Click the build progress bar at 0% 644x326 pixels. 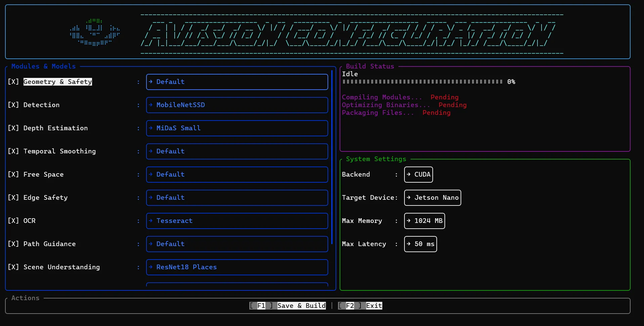click(422, 82)
